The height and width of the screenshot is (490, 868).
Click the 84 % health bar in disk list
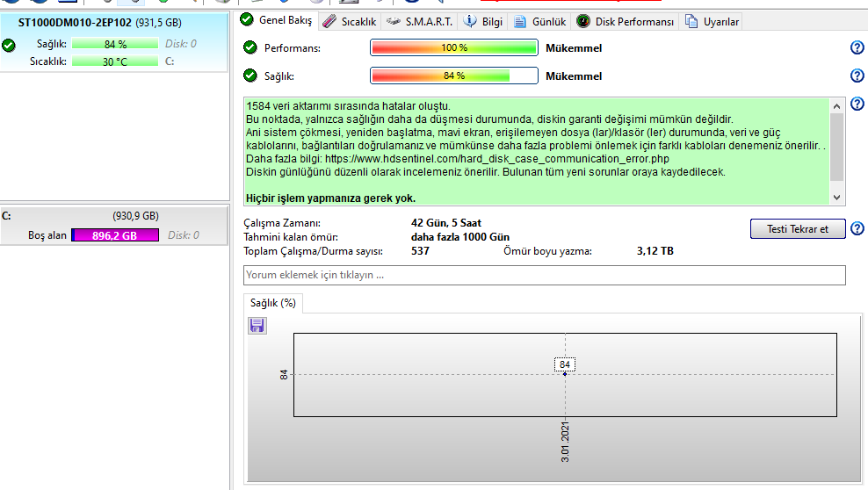115,44
